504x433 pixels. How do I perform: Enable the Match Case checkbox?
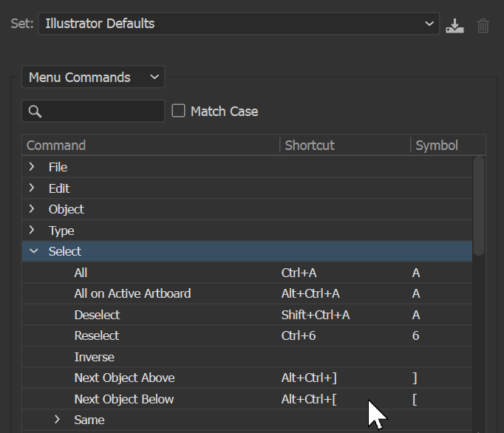[178, 111]
